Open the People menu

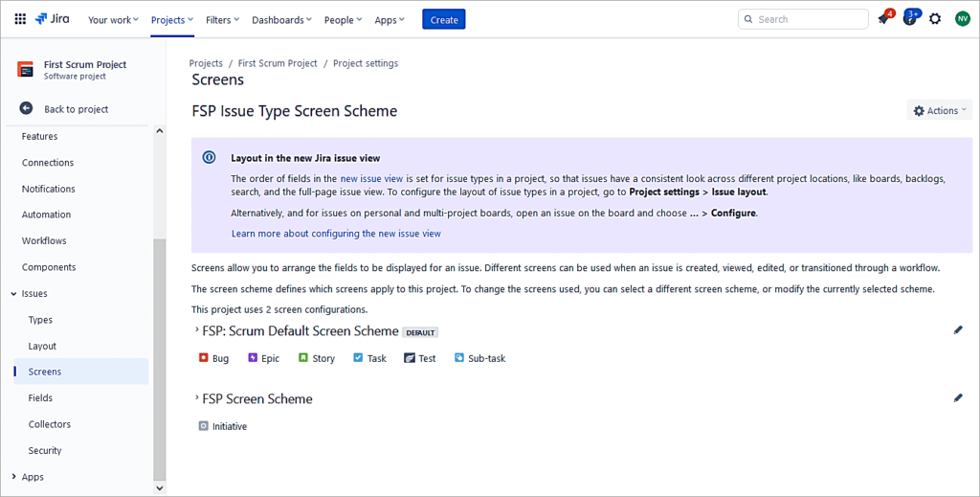coord(343,20)
